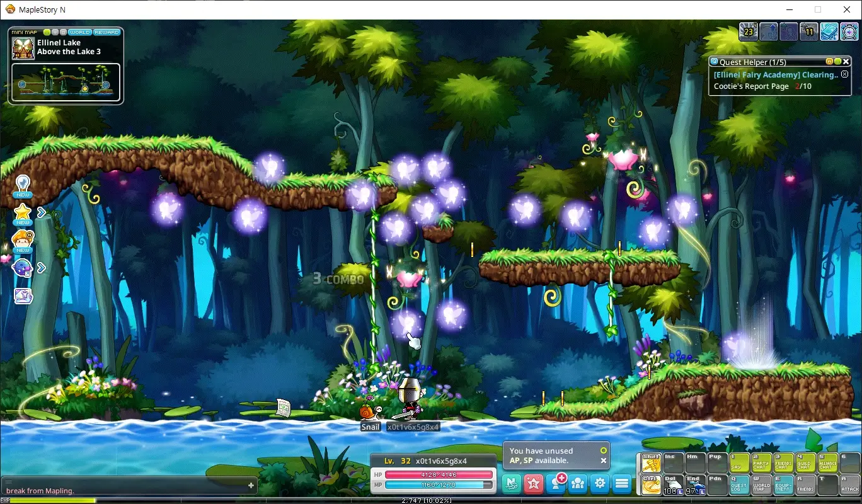Open the red star R event button
Screen dimensions: 862x504
pyautogui.click(x=534, y=483)
